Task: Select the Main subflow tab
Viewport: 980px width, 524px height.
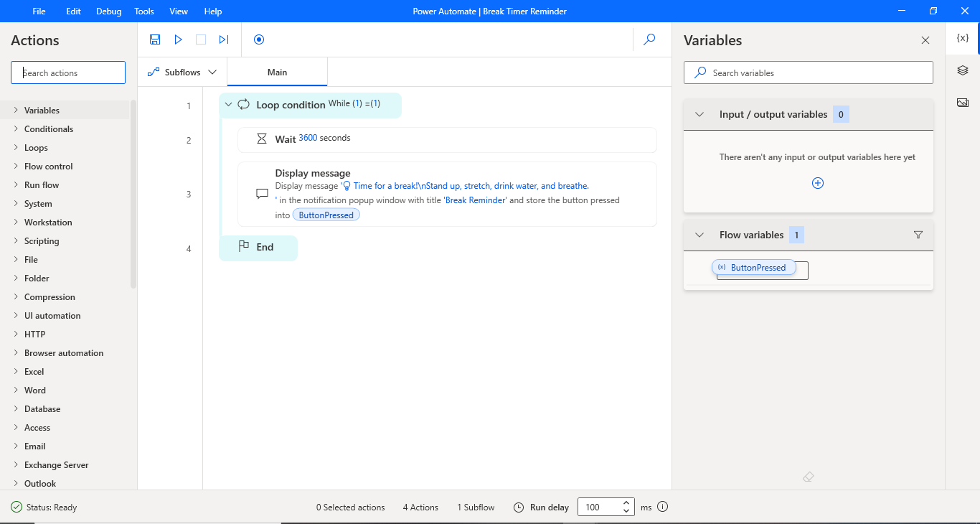Action: (x=277, y=72)
